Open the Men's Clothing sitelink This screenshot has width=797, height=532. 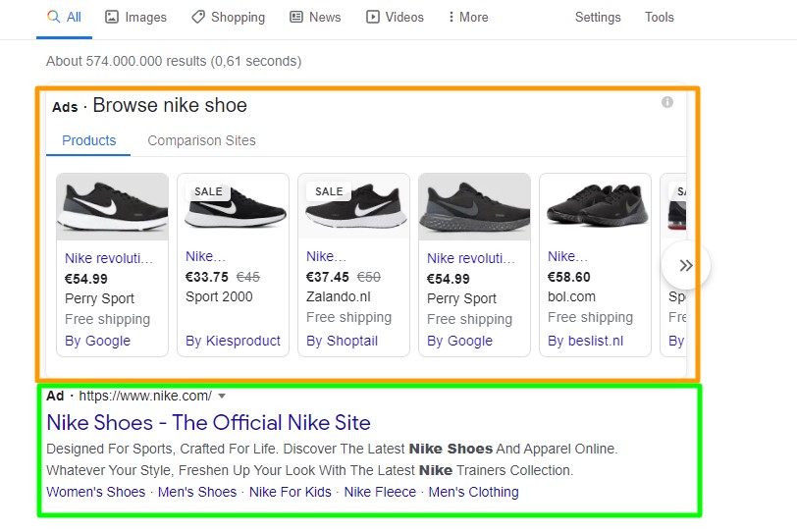(473, 492)
